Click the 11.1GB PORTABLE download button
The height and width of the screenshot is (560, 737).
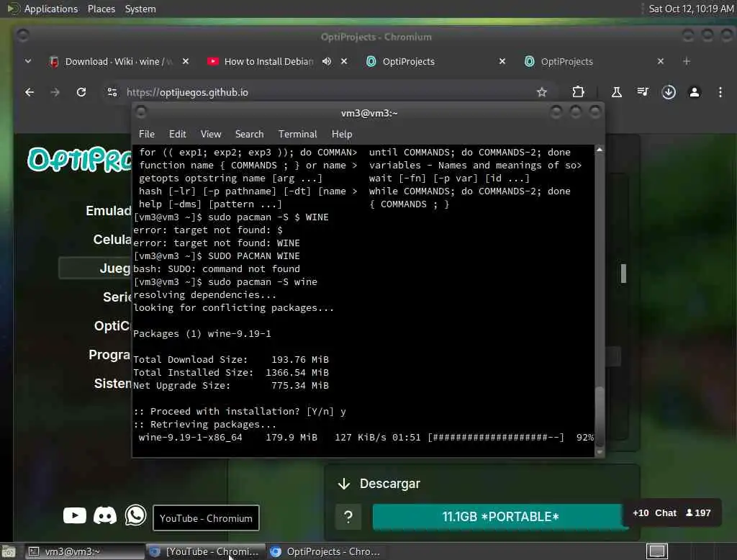499,517
